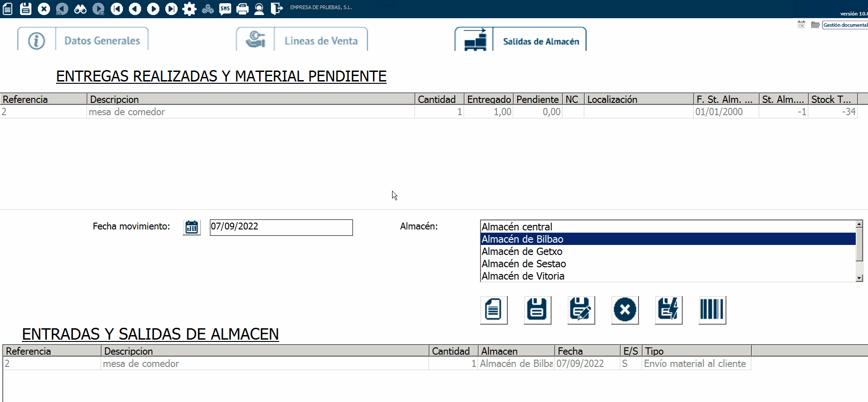Click the save-with-pencil edit button

[581, 310]
